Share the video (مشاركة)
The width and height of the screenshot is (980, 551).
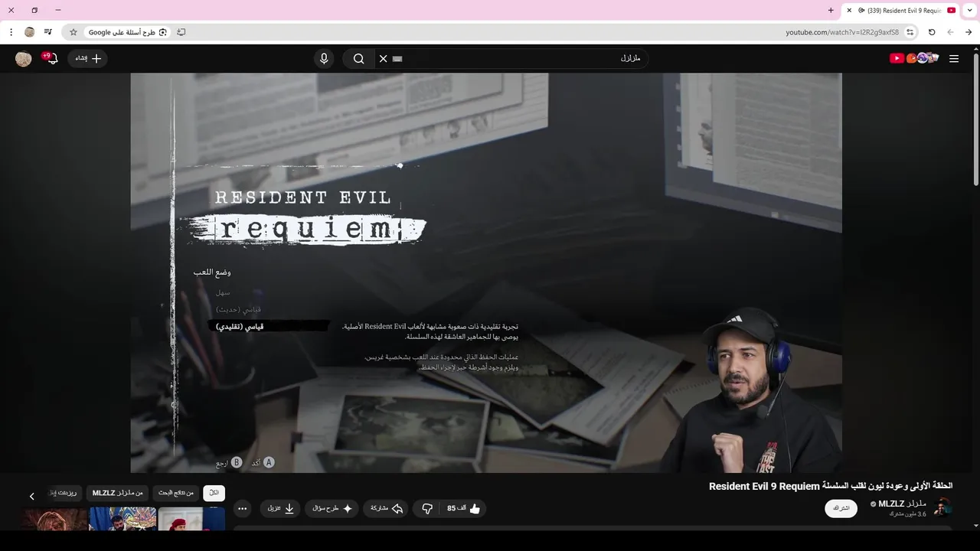(x=387, y=508)
